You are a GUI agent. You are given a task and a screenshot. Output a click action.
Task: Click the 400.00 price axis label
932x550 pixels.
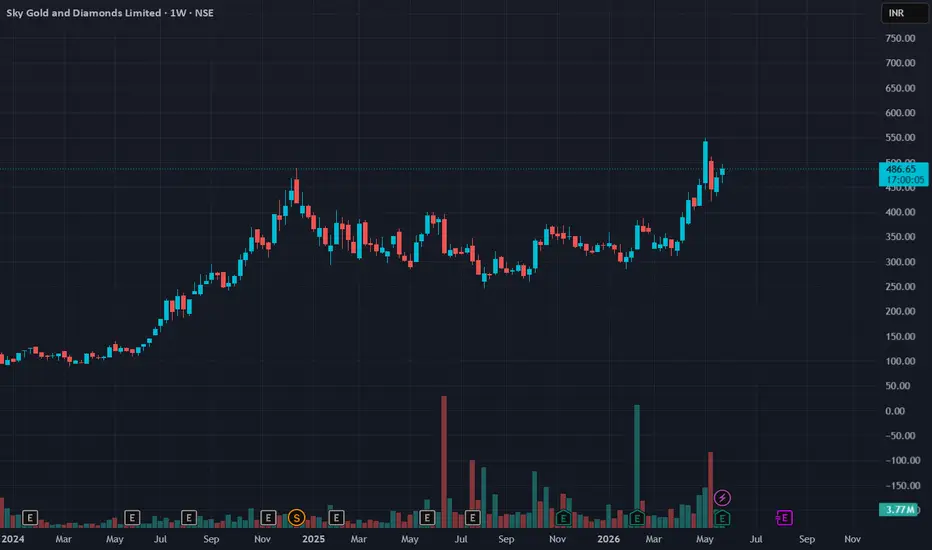(900, 212)
